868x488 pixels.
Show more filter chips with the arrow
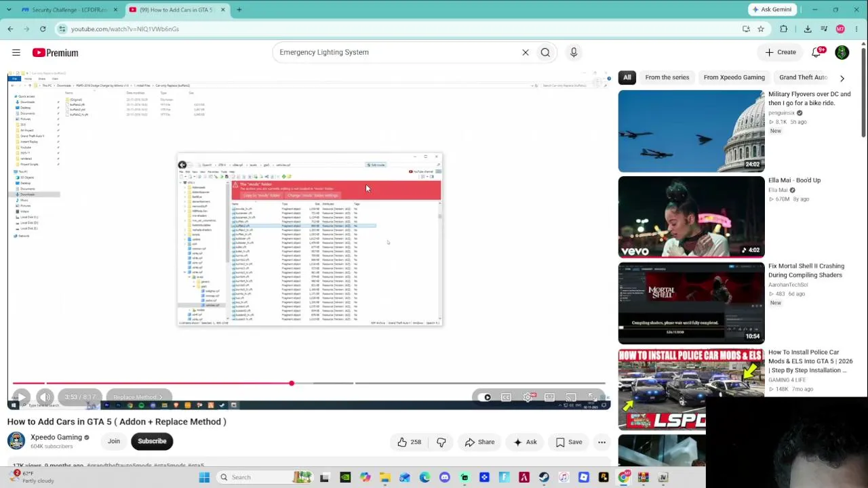click(842, 78)
